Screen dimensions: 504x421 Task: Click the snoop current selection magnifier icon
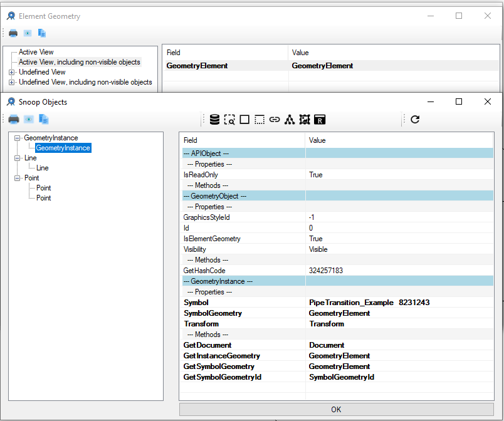point(229,120)
